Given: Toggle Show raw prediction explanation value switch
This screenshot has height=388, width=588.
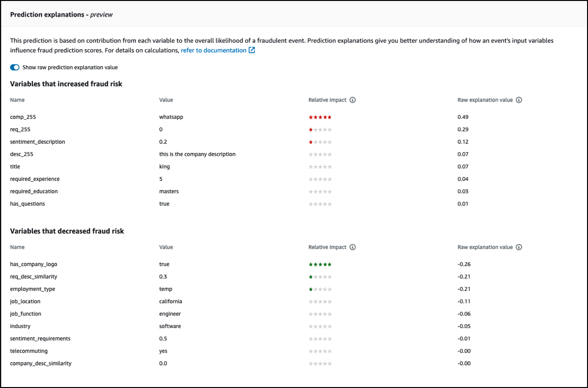Looking at the screenshot, I should point(15,68).
